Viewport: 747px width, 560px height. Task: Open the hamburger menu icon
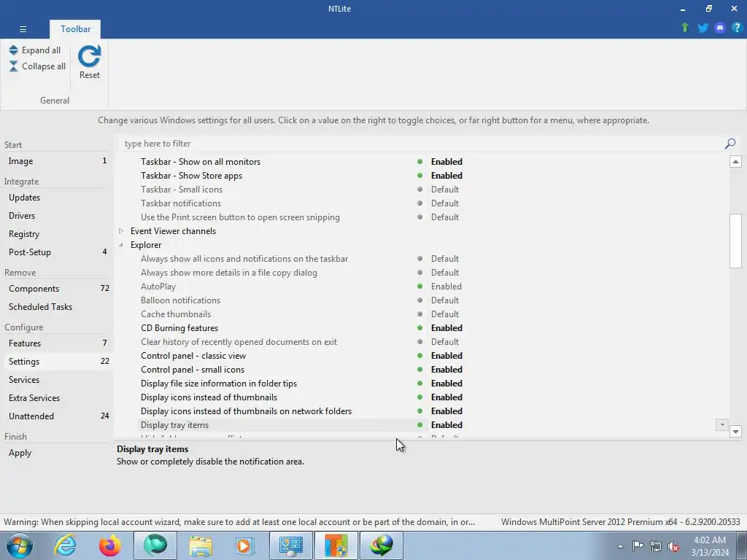(23, 29)
